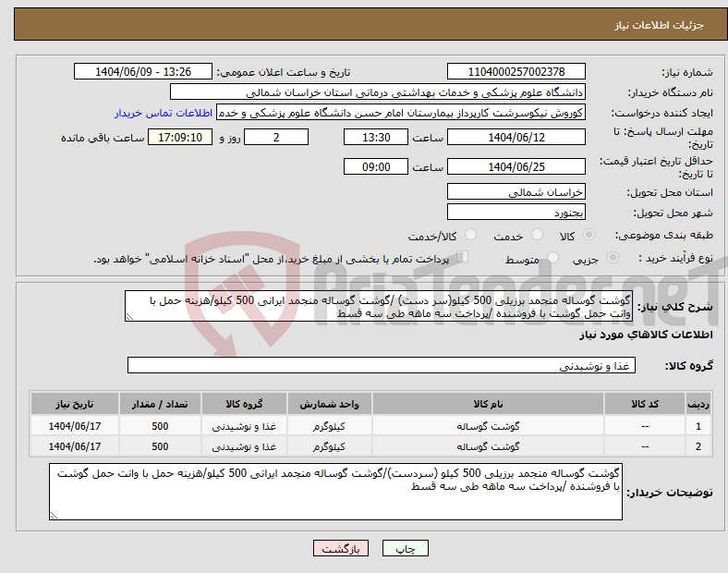Click کیلوگرم unit in row 1
This screenshot has height=573, width=728.
point(329,426)
